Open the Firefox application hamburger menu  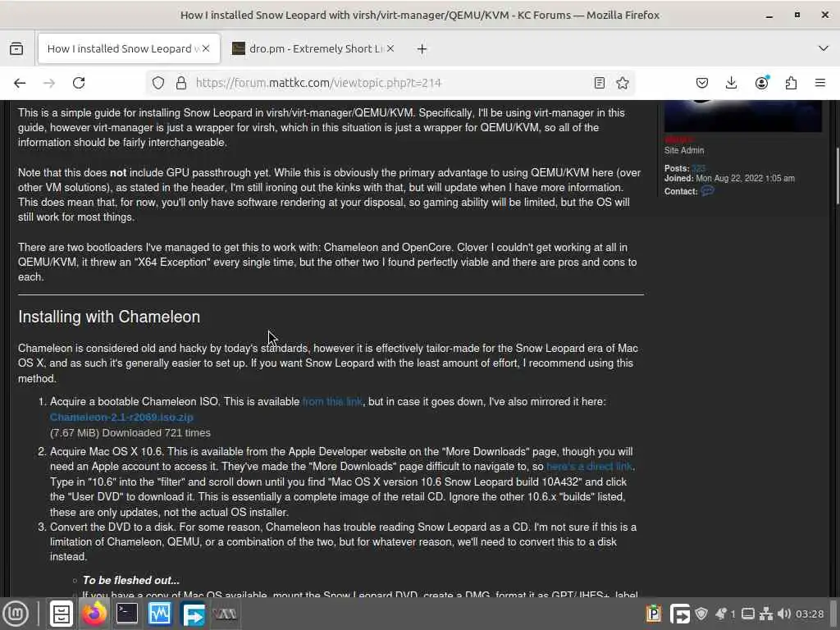point(819,83)
